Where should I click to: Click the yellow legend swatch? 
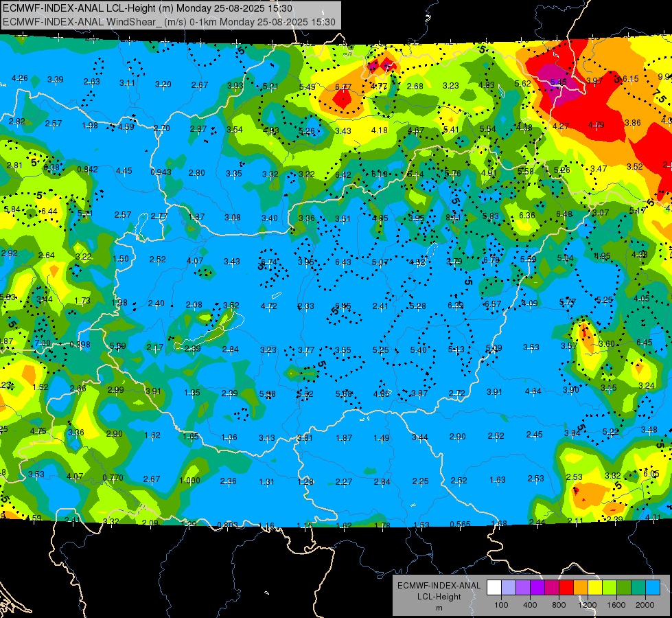tap(595, 587)
